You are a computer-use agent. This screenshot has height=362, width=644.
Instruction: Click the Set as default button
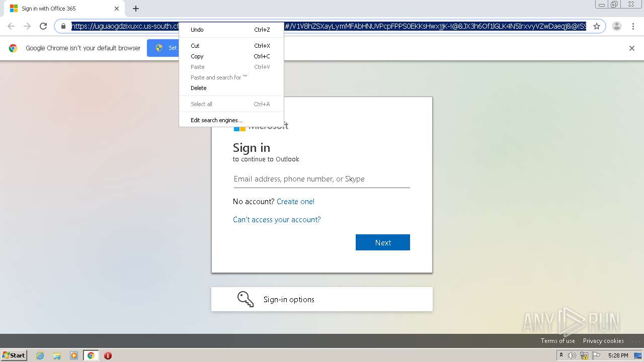tap(163, 48)
